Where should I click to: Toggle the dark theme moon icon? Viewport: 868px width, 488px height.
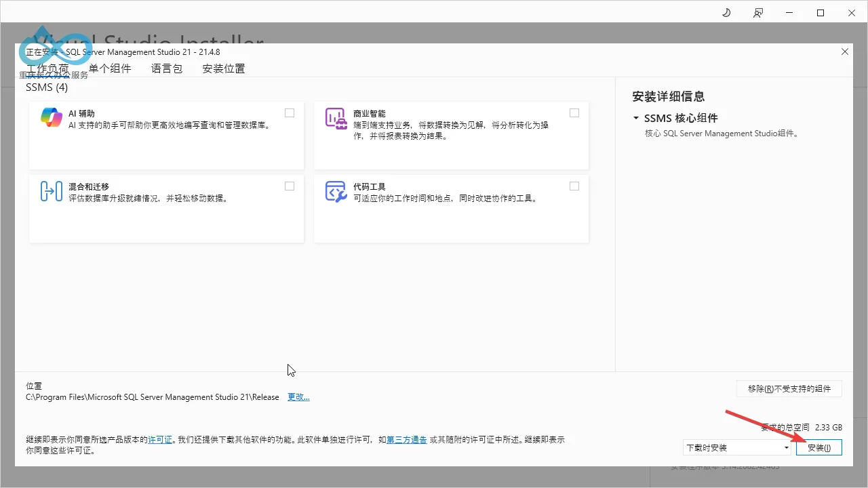[x=726, y=13]
